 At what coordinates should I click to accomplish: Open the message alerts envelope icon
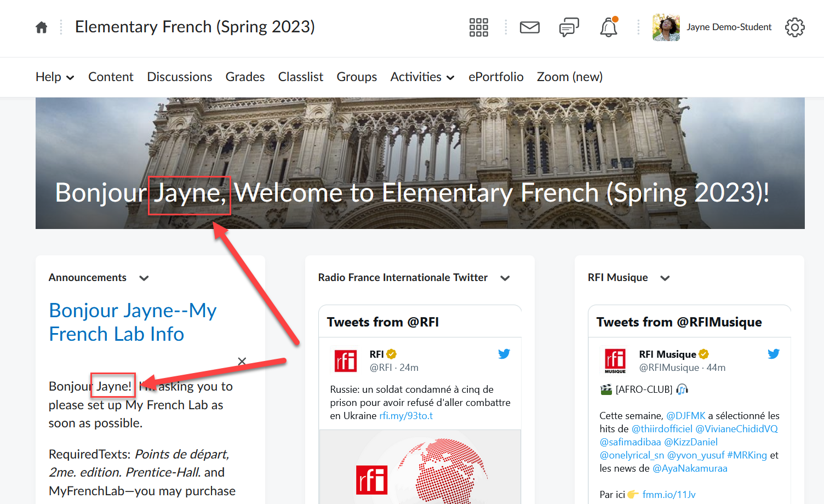(x=529, y=27)
